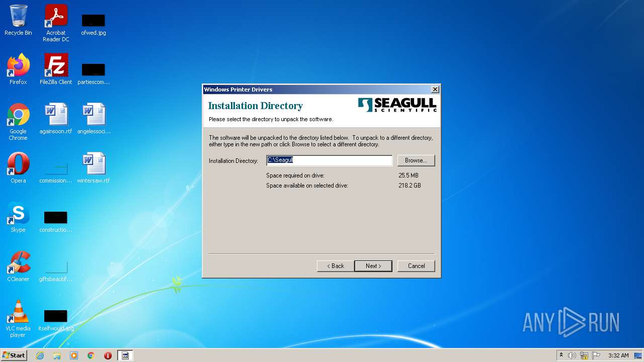This screenshot has width=644, height=362.
Task: Open the Recycle Bin desktop icon
Action: click(18, 20)
